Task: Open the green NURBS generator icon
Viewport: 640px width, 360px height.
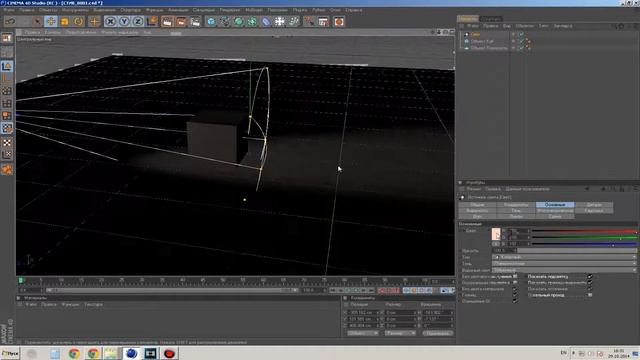Action: (238, 21)
